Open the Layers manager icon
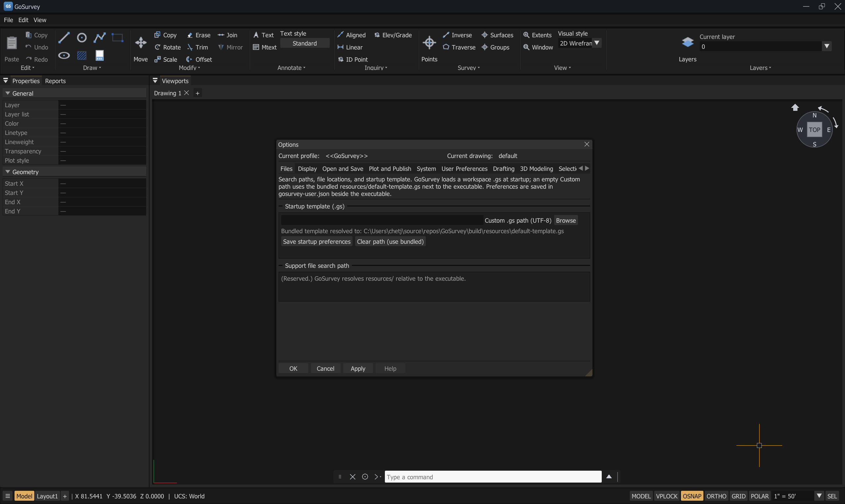 pos(687,42)
